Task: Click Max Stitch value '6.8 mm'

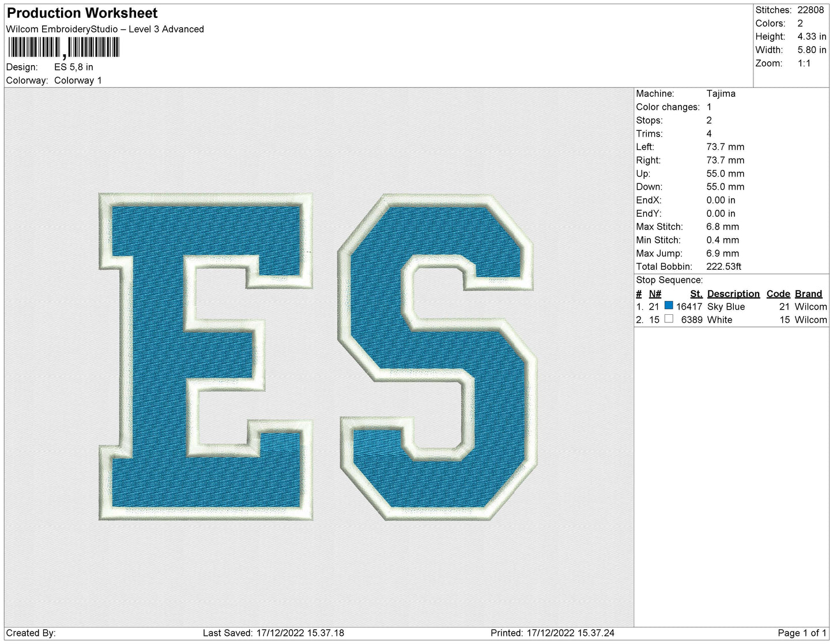Action: tap(722, 227)
